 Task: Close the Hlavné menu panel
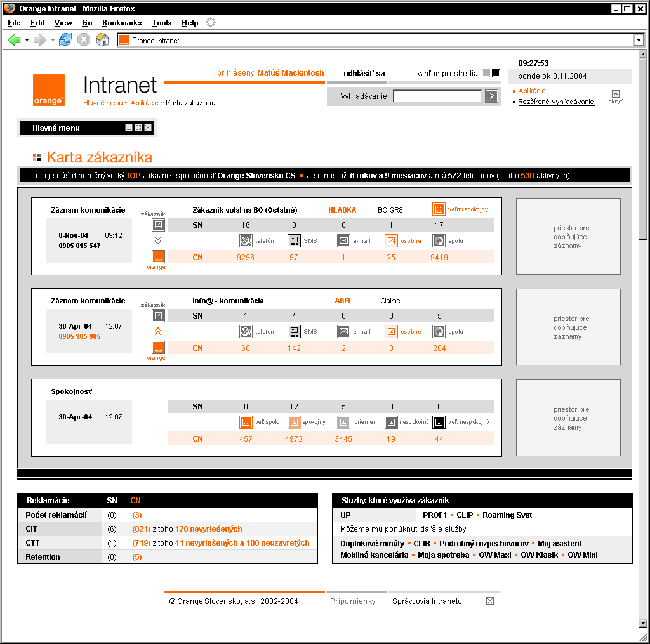point(148,128)
